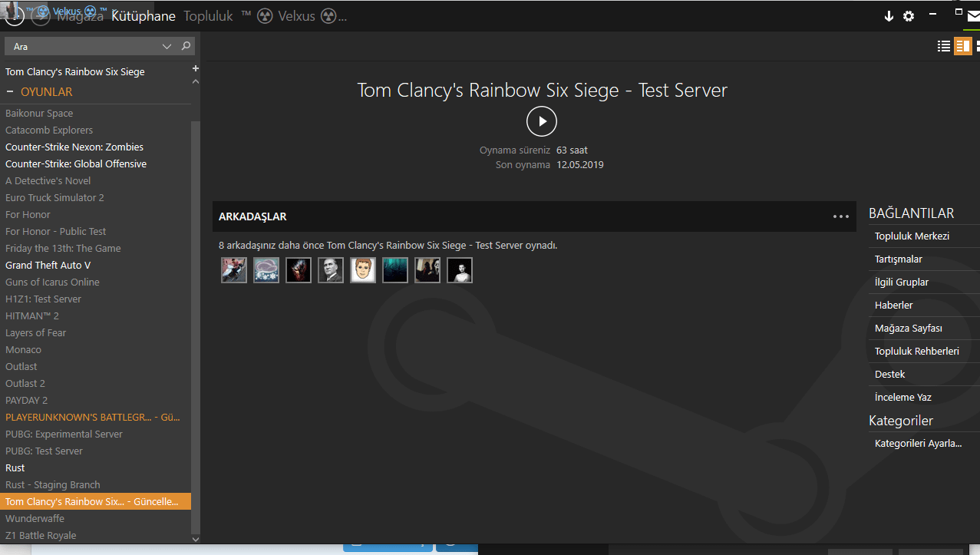Open the inbox envelope icon
The image size is (980, 555).
tap(974, 15)
